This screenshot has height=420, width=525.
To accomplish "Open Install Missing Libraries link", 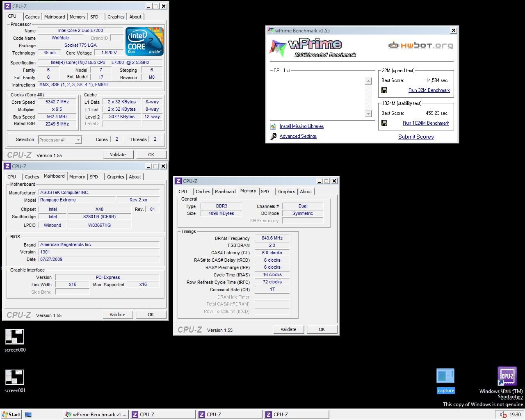I will (301, 126).
